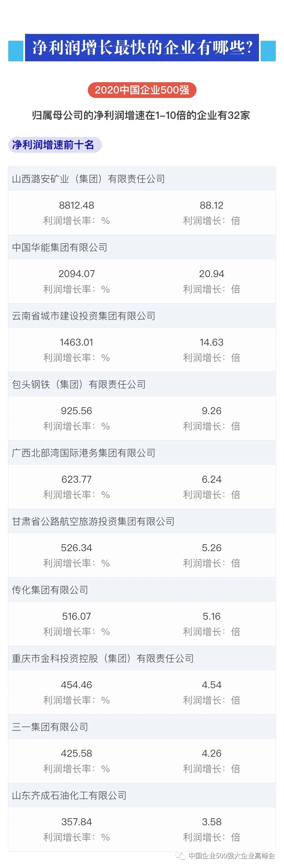Open the 山西潞安矿业 company row
Screen dimensions: 284x868
pos(88,179)
